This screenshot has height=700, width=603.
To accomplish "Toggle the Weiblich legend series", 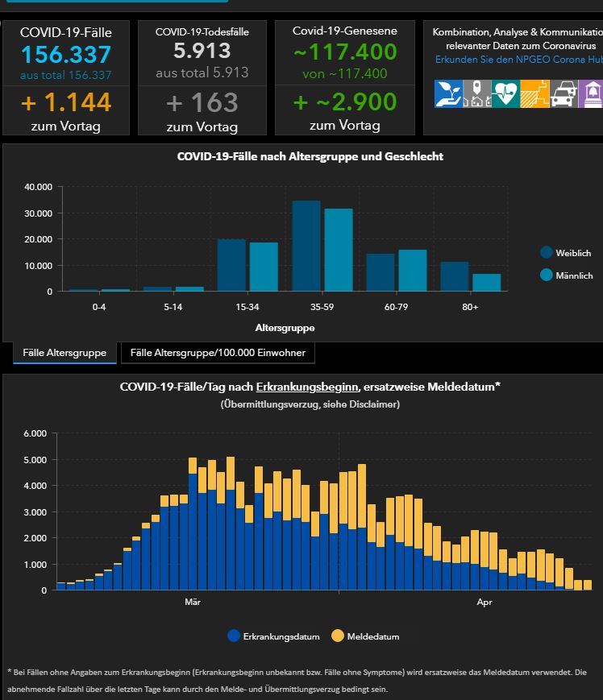I will point(565,253).
